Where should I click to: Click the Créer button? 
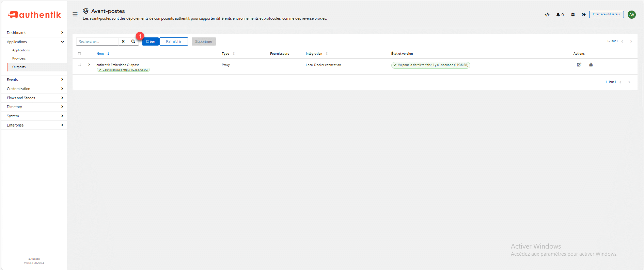pos(150,41)
